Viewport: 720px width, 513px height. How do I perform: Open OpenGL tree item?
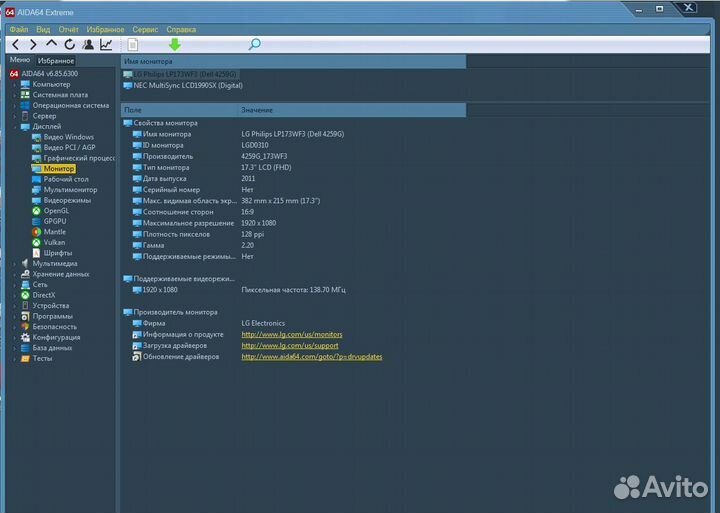(x=51, y=211)
